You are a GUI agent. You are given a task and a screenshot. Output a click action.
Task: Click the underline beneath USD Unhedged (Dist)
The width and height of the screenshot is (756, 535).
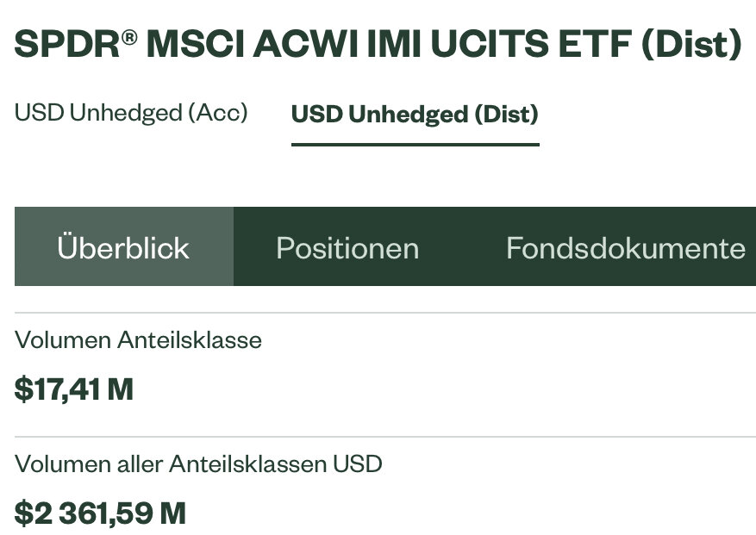tap(415, 144)
